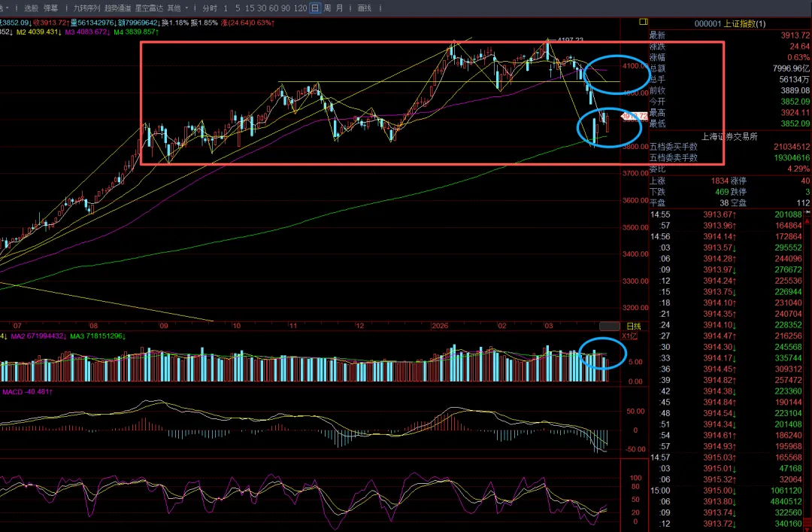This screenshot has width=812, height=532.
Task: Click the M3 4083.672 moving average label
Action: pos(87,32)
